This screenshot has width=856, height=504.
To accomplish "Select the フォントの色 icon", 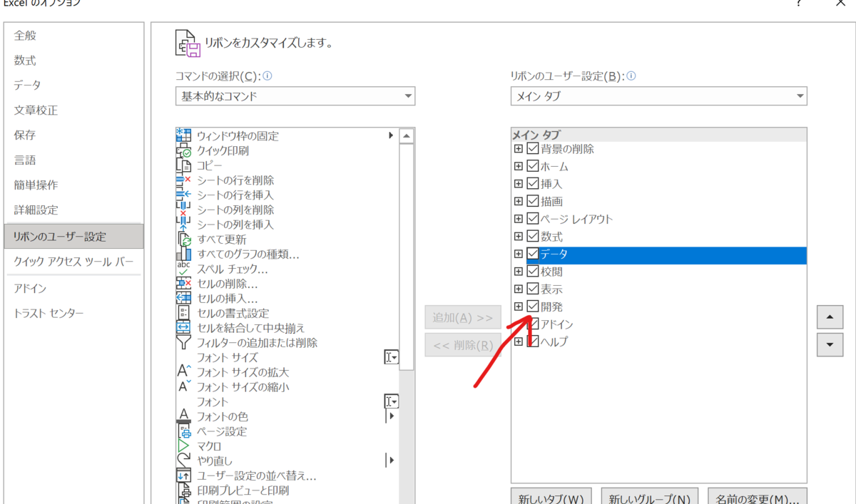I will [x=183, y=416].
